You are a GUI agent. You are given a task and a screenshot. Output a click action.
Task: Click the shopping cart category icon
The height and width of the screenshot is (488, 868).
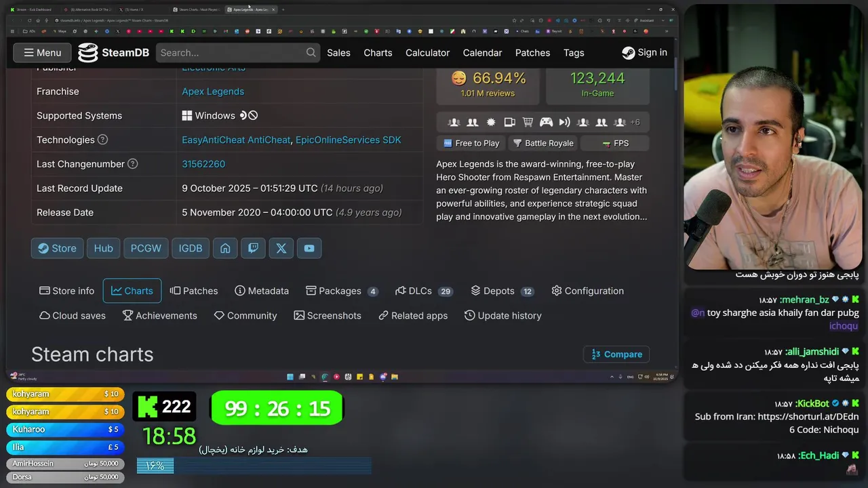(528, 122)
